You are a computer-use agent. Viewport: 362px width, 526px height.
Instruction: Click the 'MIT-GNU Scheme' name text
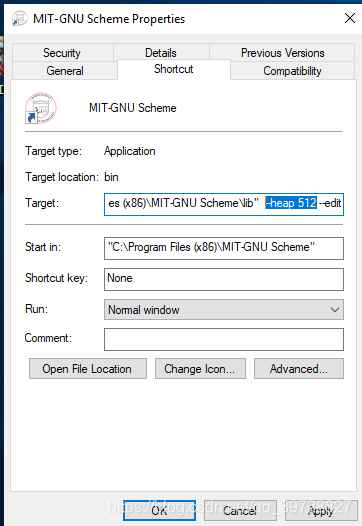click(133, 108)
